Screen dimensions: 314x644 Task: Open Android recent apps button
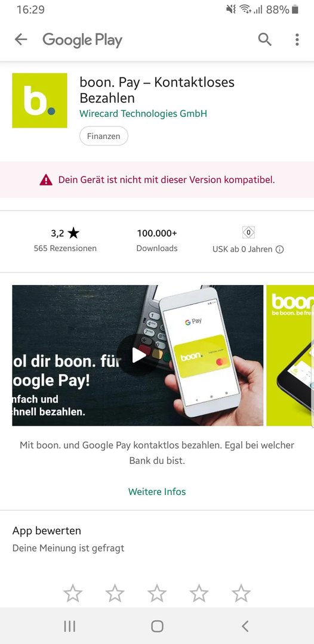69,626
